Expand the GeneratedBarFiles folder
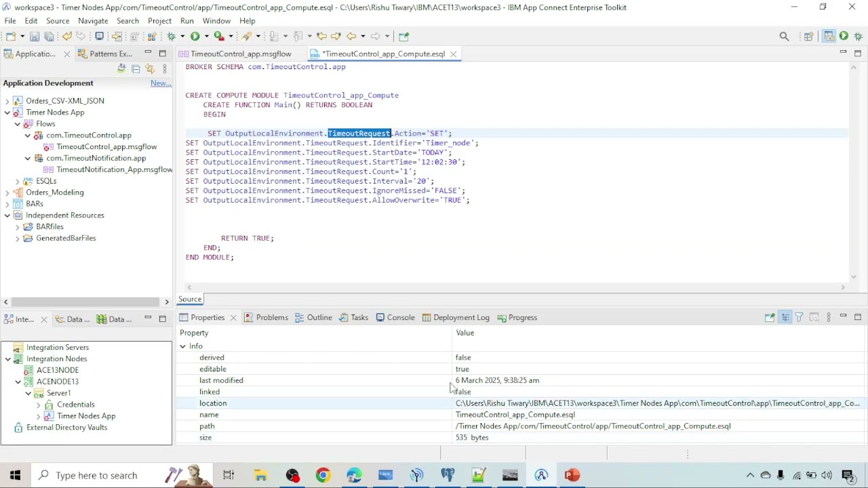 18,239
